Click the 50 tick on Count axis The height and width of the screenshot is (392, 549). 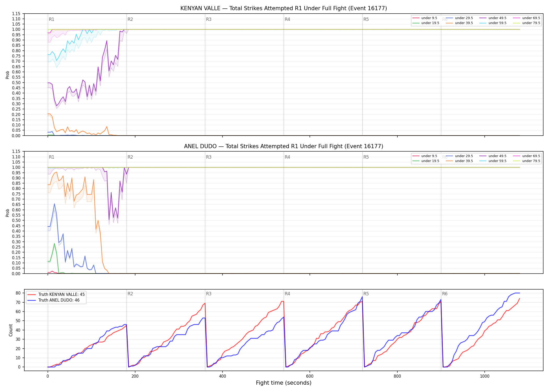(x=18, y=321)
